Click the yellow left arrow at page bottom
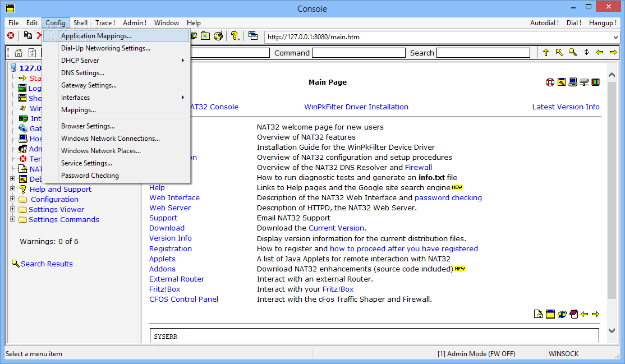 tap(585, 314)
